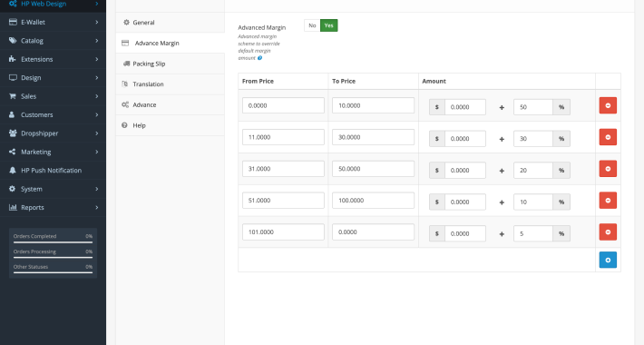Screen dimensions: 644x345
Task: Expand the Sales menu chevron
Action: tap(97, 96)
